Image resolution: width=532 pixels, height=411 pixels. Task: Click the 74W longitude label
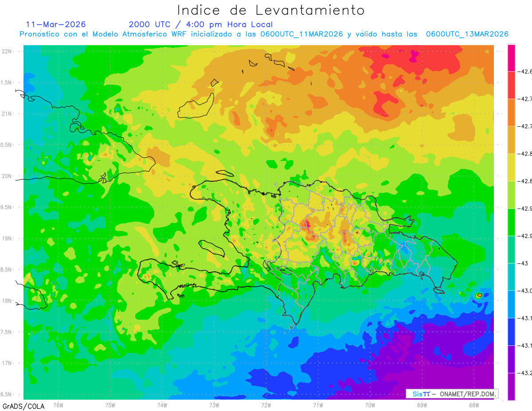(162, 405)
